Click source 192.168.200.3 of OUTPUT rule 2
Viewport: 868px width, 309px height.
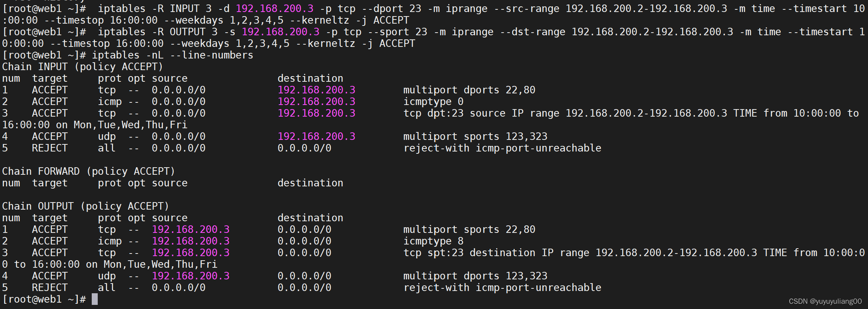click(191, 241)
